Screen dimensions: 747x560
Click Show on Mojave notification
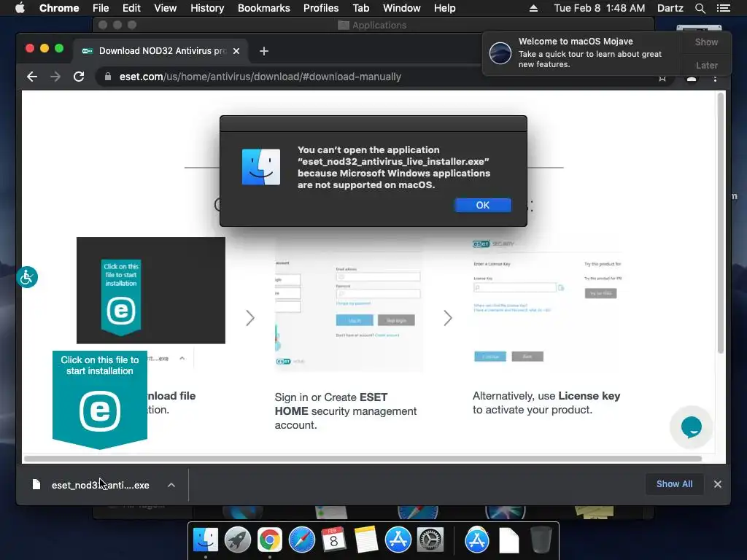(706, 42)
